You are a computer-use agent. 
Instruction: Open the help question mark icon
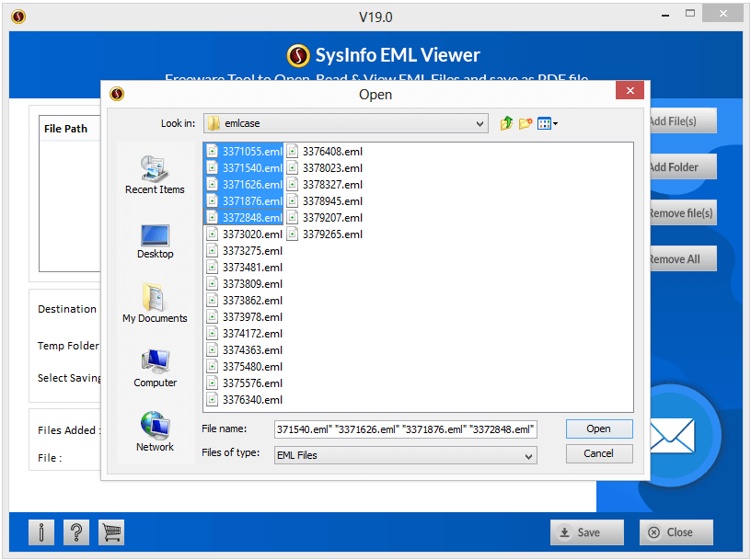pos(76,532)
